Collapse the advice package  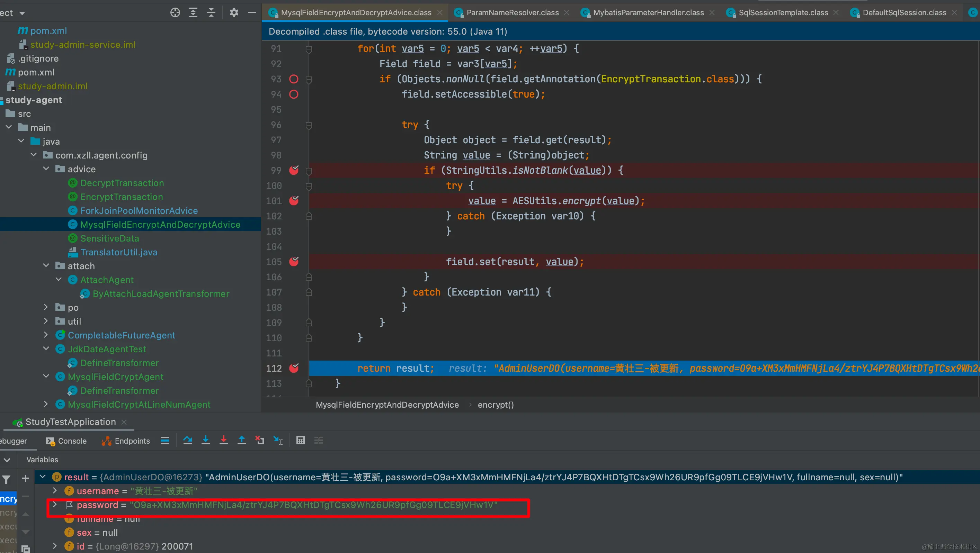coord(46,169)
